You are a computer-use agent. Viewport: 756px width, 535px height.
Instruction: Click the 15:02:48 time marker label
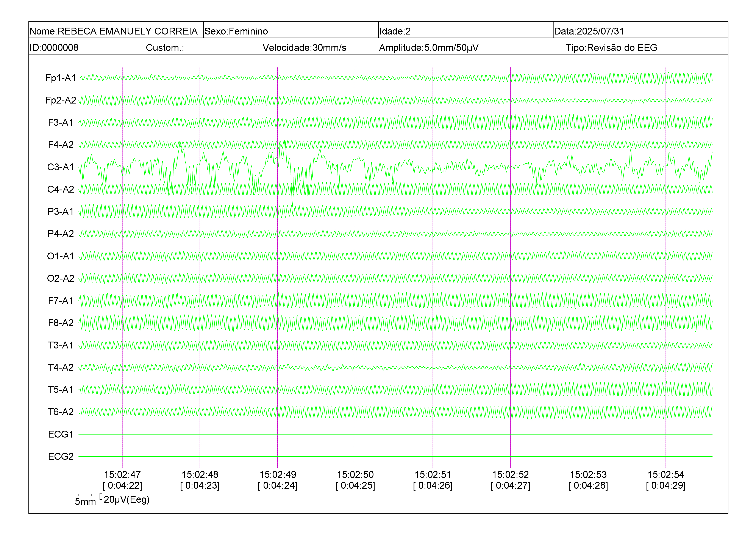click(x=200, y=475)
